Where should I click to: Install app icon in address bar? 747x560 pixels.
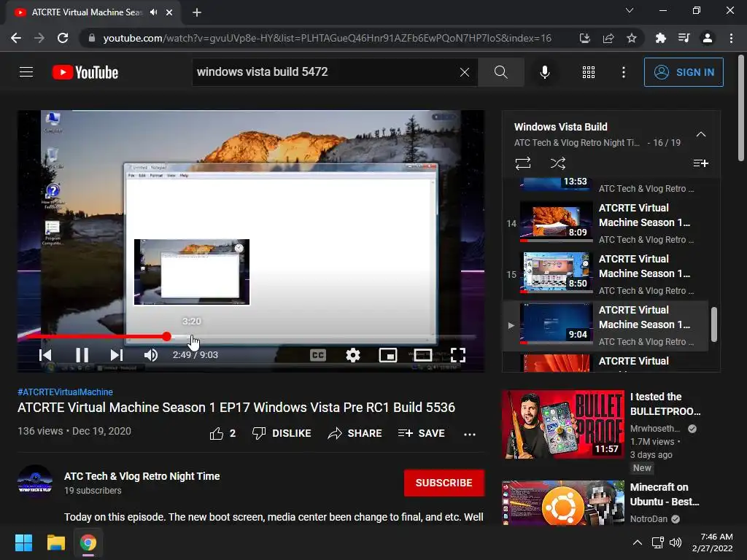[584, 38]
